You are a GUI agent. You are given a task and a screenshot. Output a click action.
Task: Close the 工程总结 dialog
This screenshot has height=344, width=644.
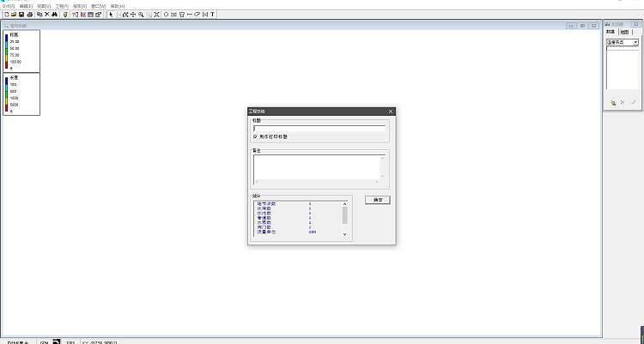tap(391, 112)
